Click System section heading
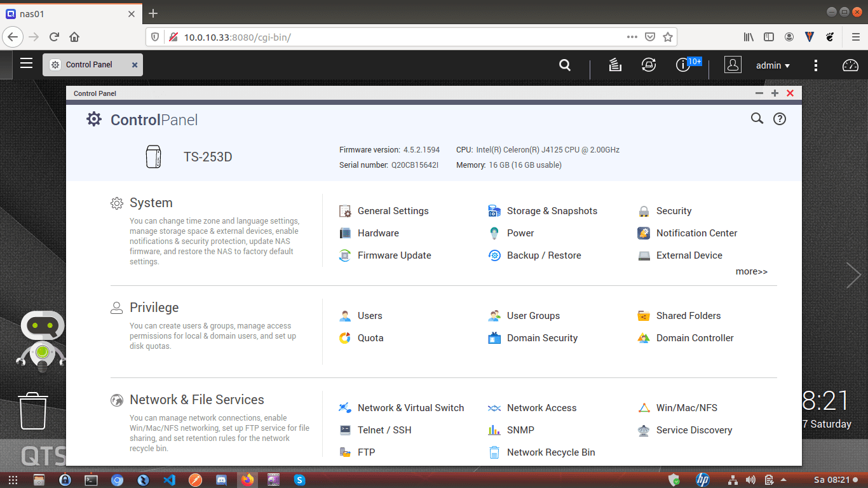Screen dimensions: 868x488 (151, 203)
